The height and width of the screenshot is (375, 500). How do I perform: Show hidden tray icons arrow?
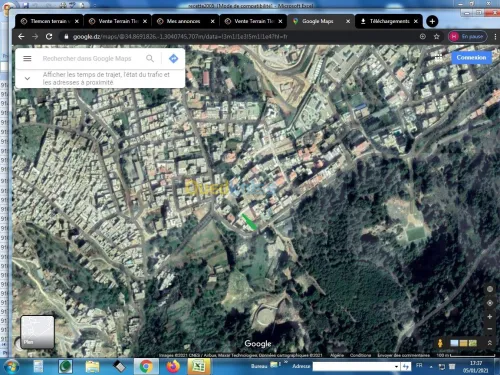pos(431,367)
